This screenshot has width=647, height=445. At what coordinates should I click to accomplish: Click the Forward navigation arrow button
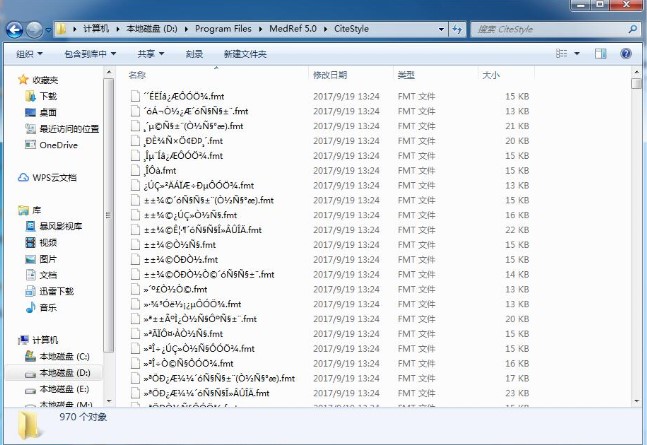pyautogui.click(x=34, y=29)
